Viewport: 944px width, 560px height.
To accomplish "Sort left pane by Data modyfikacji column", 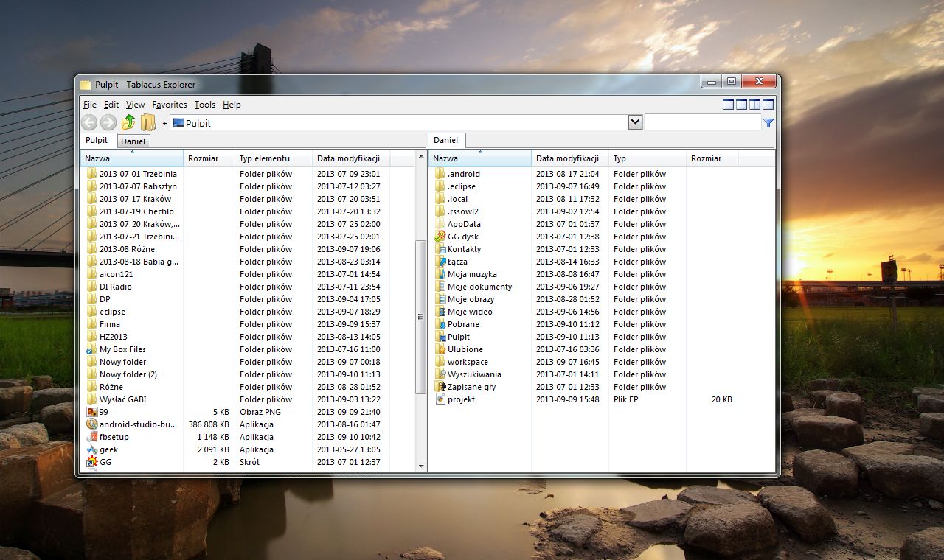I will click(351, 158).
